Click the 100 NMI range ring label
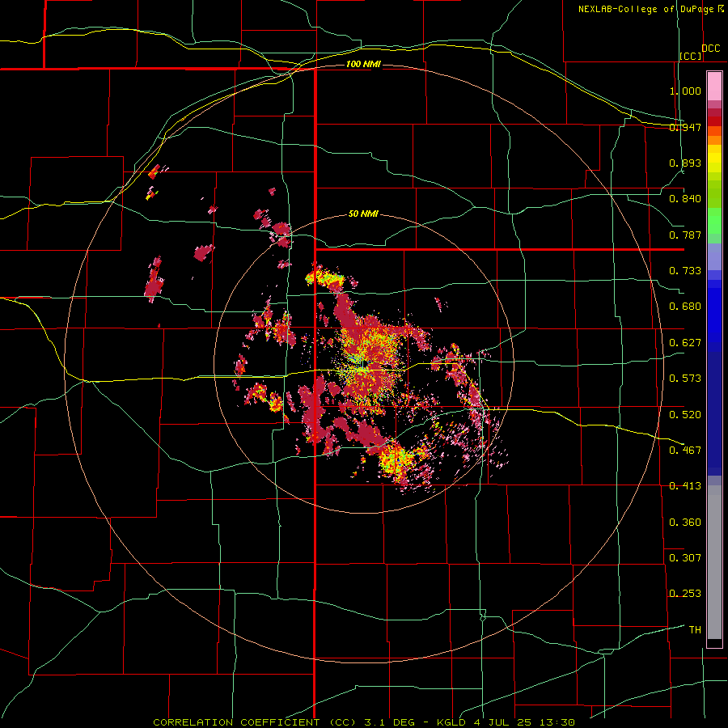Viewport: 728px width, 728px height. [x=363, y=64]
